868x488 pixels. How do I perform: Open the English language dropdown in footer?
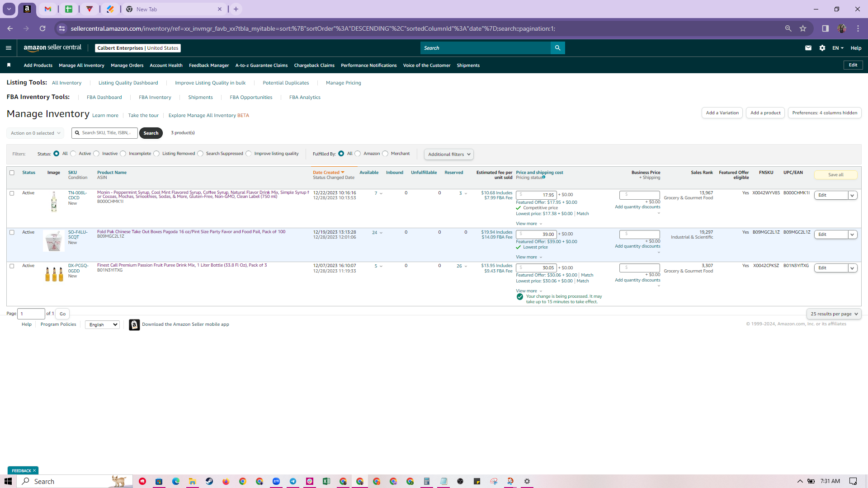[x=102, y=325]
